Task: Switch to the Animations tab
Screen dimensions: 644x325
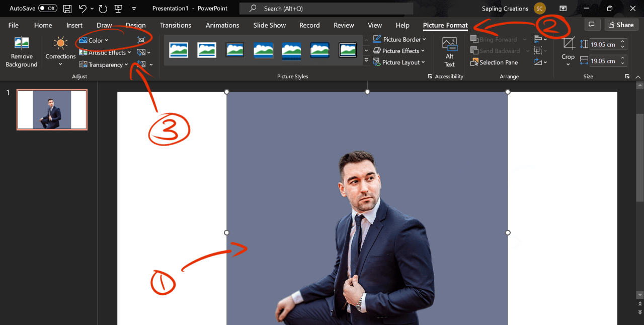Action: [x=222, y=25]
